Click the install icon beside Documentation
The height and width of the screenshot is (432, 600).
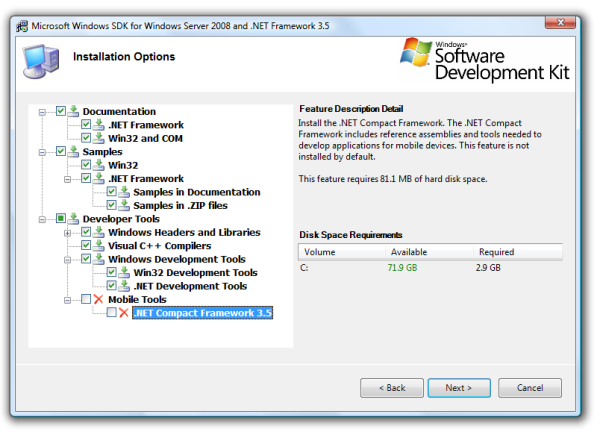click(73, 111)
